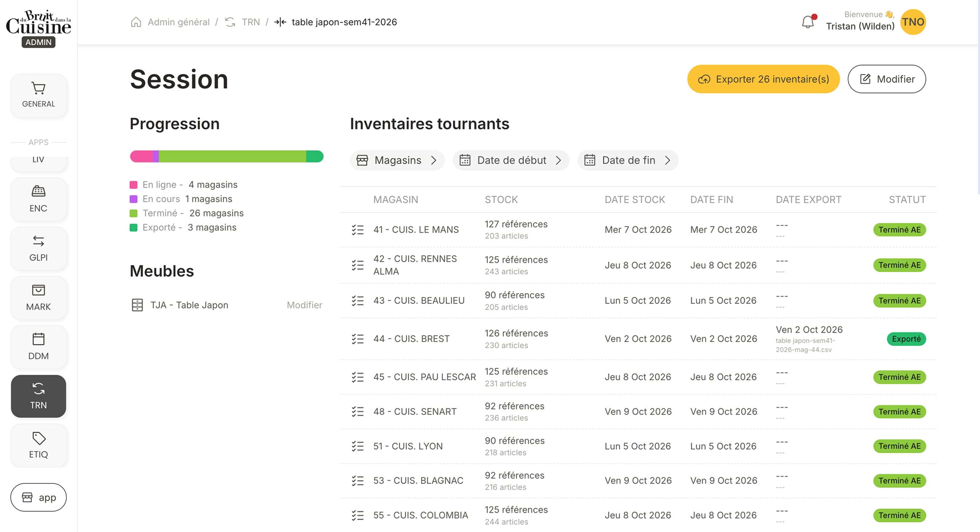Viewport: 980px width, 532px height.
Task: Select row 45 - CUIS. PAU LESCAR
Action: tap(638, 377)
